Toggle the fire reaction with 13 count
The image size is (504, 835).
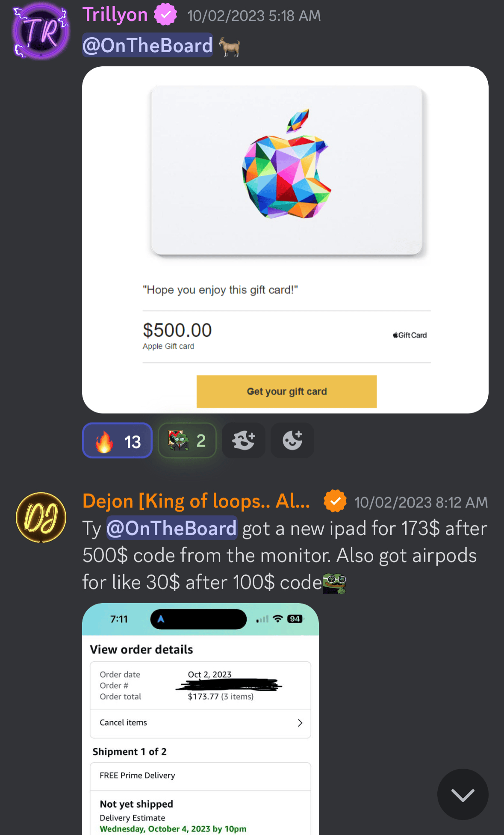[x=118, y=441]
